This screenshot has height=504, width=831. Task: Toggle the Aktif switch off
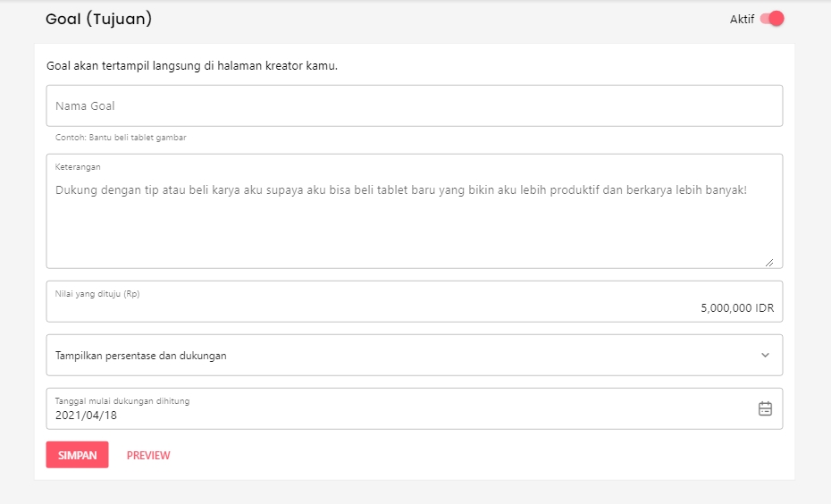[772, 19]
